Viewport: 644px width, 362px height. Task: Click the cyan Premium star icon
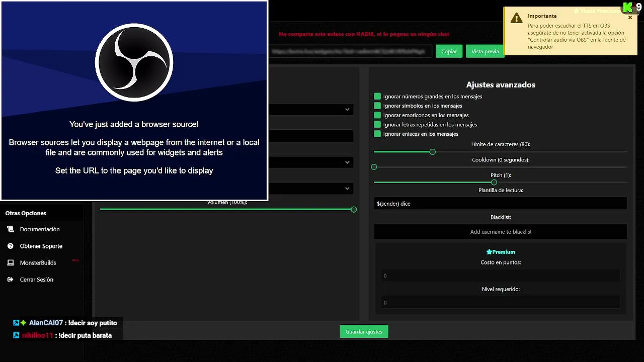coord(489,252)
